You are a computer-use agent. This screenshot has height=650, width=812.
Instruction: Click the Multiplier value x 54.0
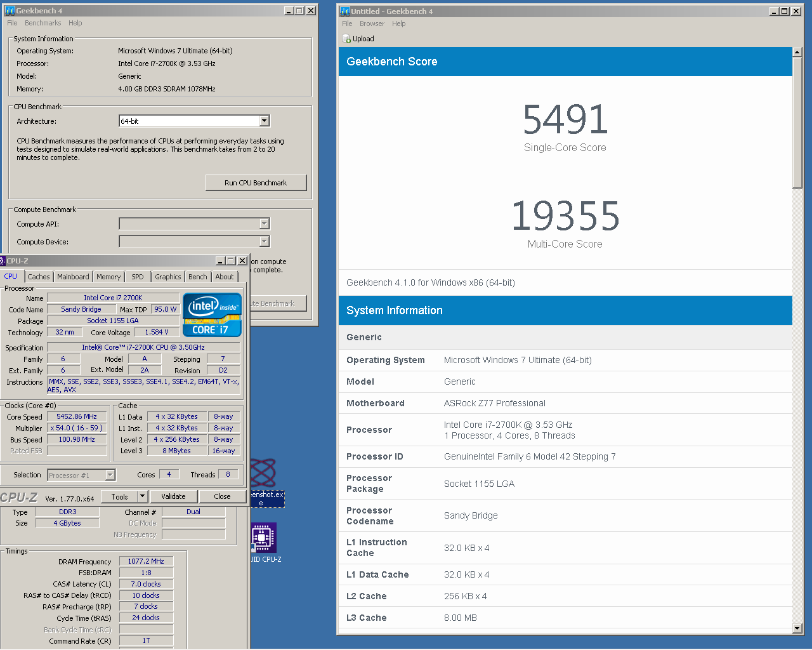point(77,428)
